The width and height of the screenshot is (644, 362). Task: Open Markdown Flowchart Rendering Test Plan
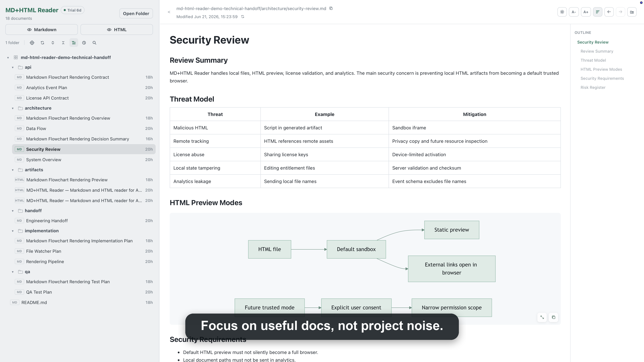[84, 282]
